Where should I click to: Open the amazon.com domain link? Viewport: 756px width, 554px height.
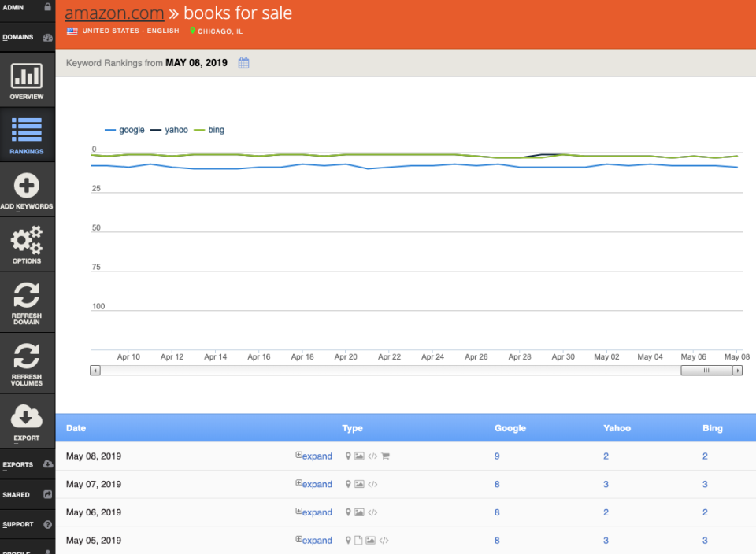pos(114,13)
